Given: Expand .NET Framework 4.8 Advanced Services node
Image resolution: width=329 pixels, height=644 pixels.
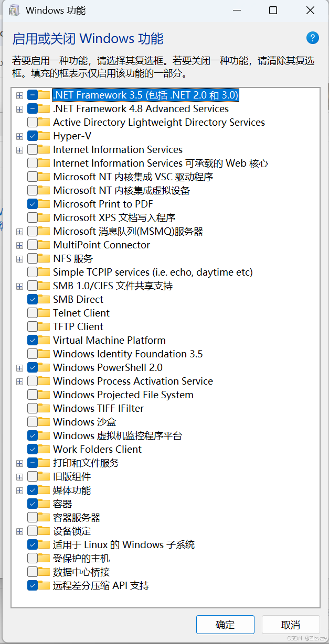Looking at the screenshot, I should click(19, 109).
